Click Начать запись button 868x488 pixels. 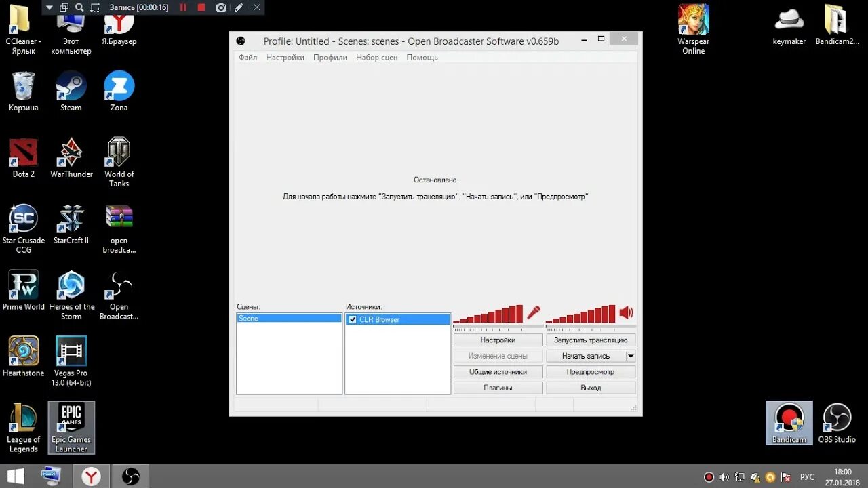point(586,356)
